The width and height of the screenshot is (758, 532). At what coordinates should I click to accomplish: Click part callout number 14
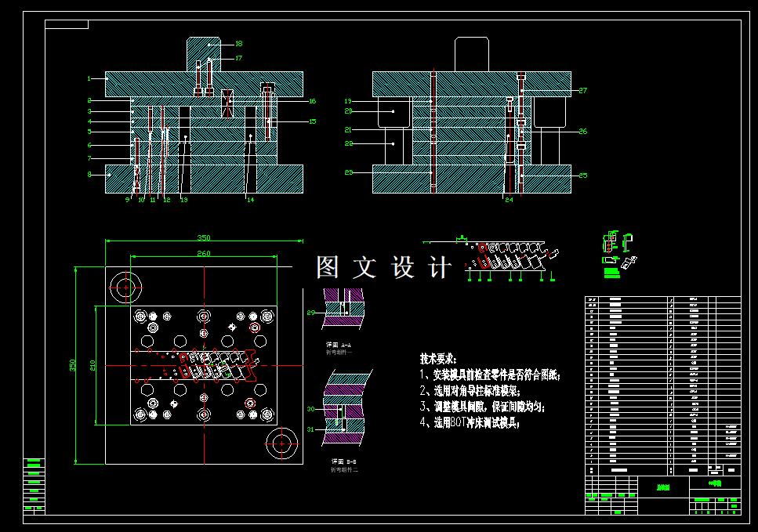[x=250, y=200]
